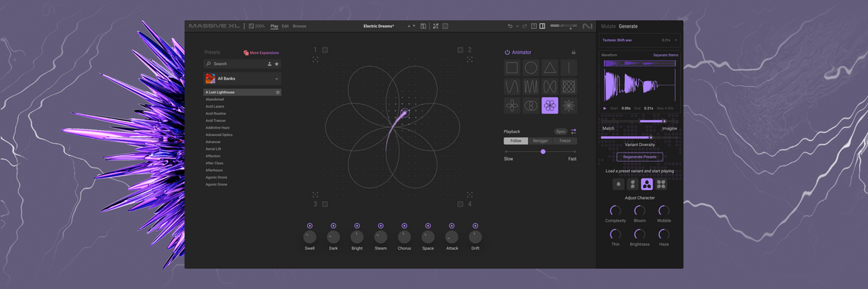Viewport: 868px width, 289px height.
Task: Play the waveform preview
Action: coord(605,108)
